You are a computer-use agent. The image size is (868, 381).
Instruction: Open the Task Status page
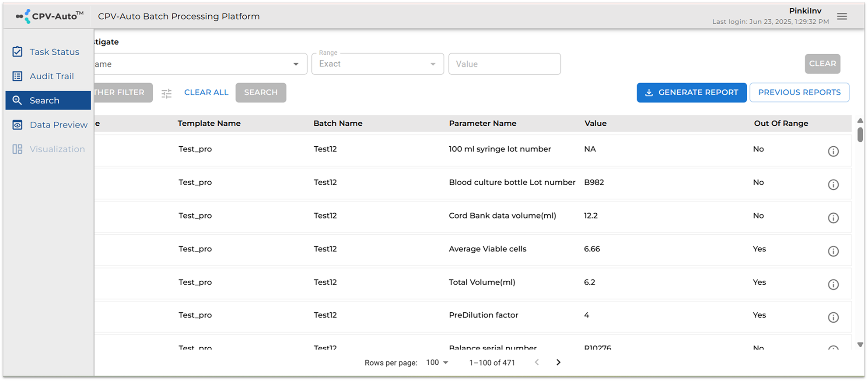coord(48,52)
